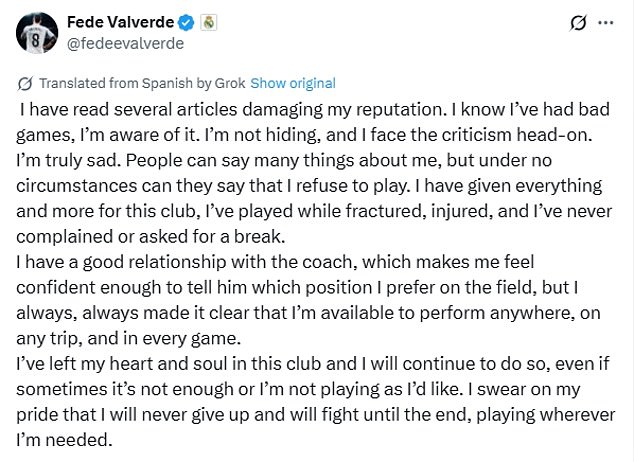The width and height of the screenshot is (634, 462).
Task: Click the line starting 'I'm truly sad'
Action: (x=300, y=160)
